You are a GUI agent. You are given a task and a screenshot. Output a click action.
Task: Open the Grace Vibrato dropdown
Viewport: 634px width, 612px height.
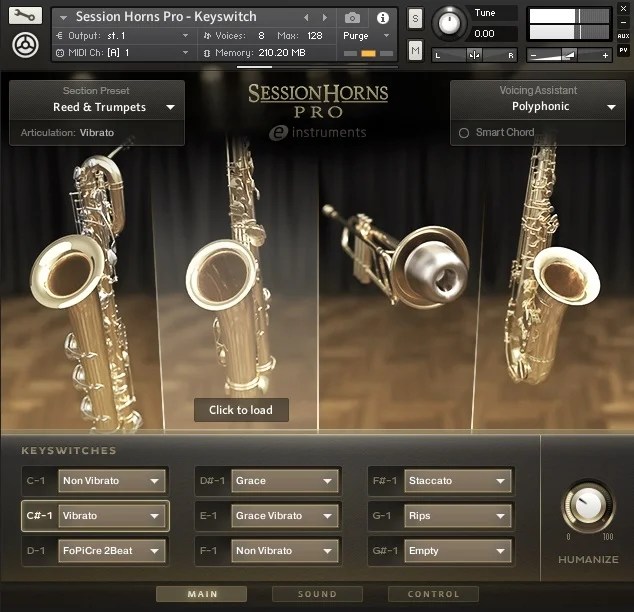(285, 516)
